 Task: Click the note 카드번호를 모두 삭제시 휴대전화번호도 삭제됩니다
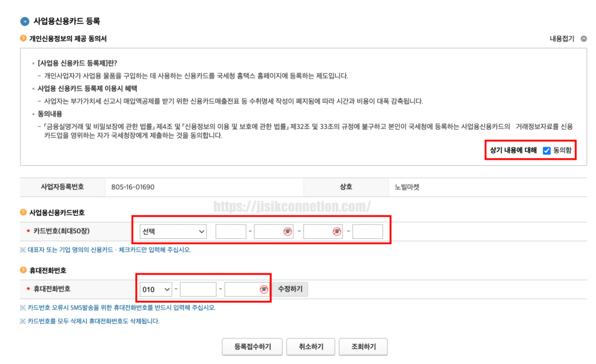[x=90, y=321]
